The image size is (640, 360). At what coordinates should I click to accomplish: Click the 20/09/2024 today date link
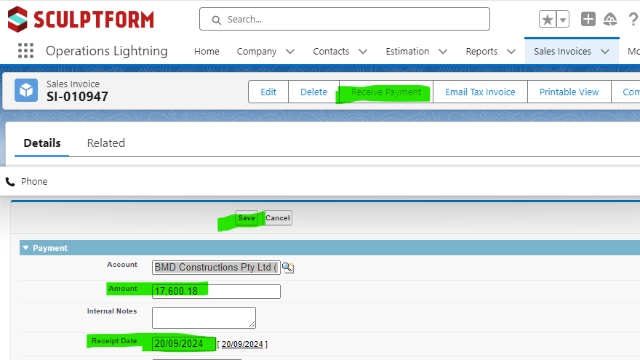point(242,344)
